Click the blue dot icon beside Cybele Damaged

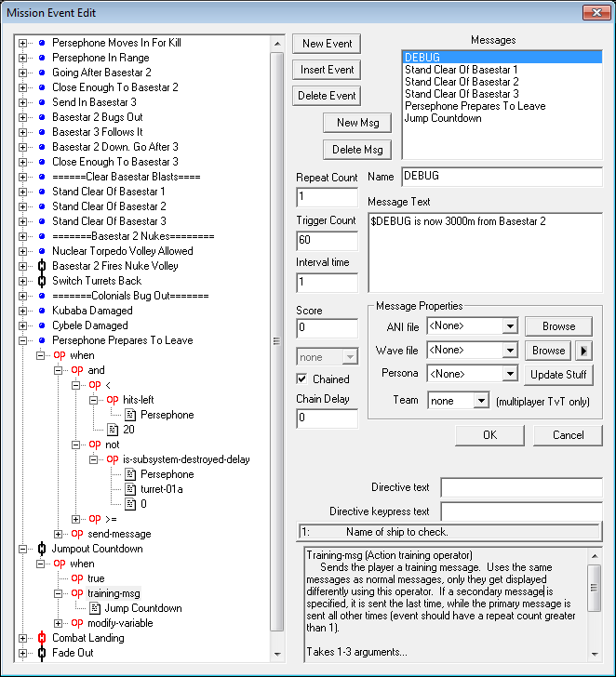click(42, 325)
